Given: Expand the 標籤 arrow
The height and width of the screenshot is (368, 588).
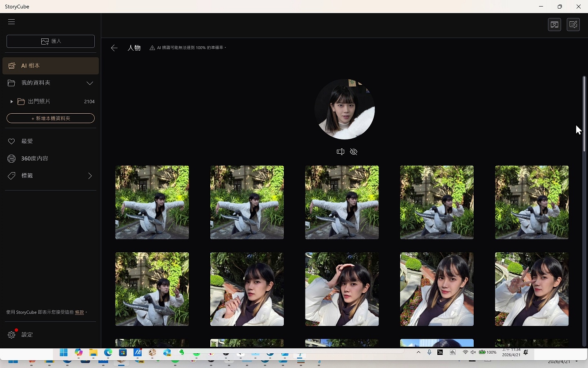Looking at the screenshot, I should pos(90,176).
